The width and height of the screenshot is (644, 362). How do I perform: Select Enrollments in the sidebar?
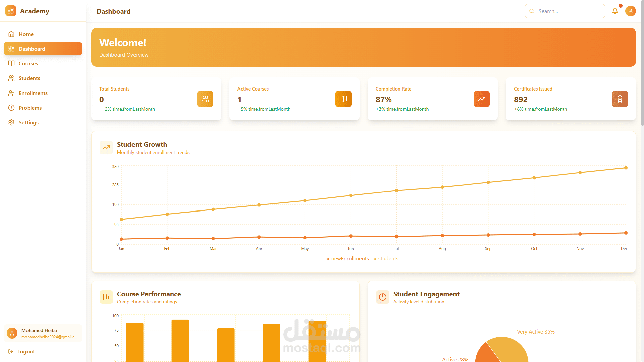33,93
